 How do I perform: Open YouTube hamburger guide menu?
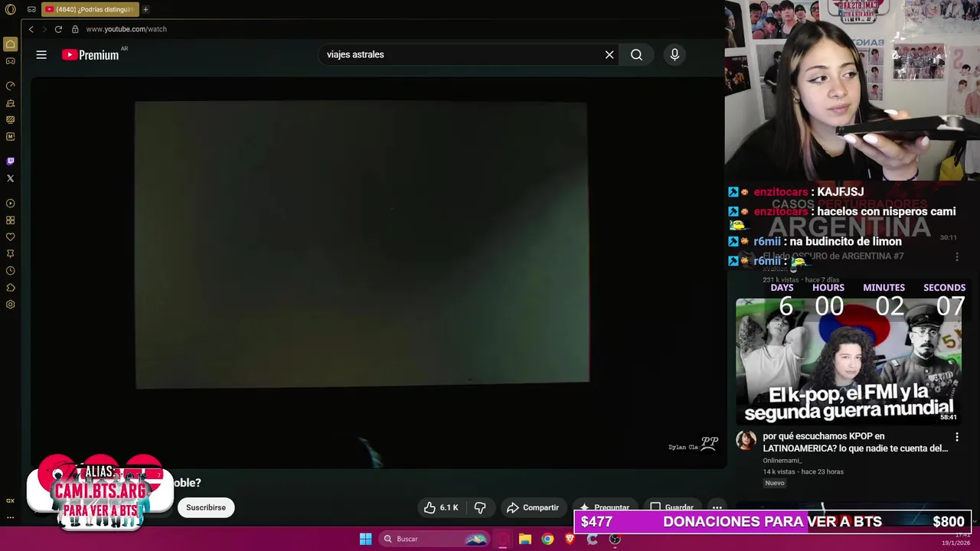click(x=41, y=54)
